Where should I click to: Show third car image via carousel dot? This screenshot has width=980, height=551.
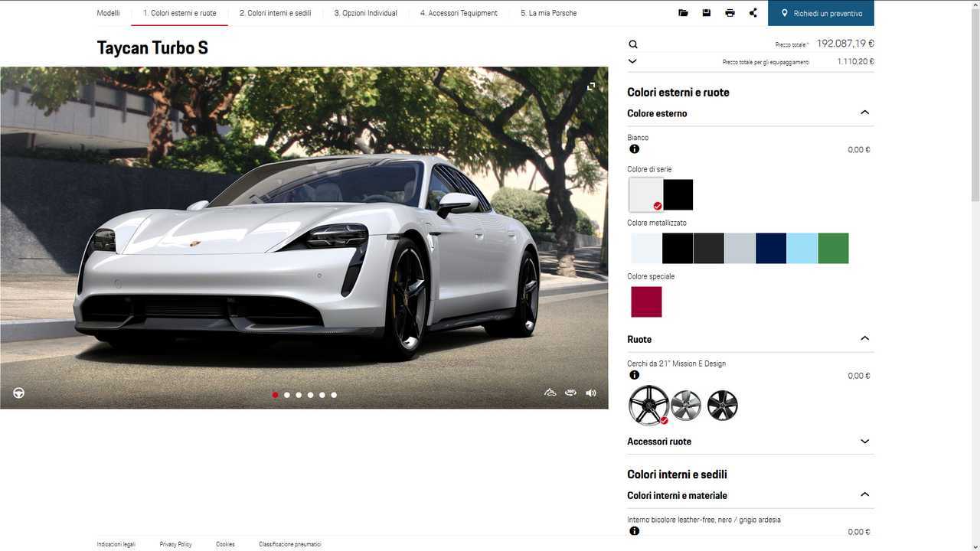pos(299,395)
